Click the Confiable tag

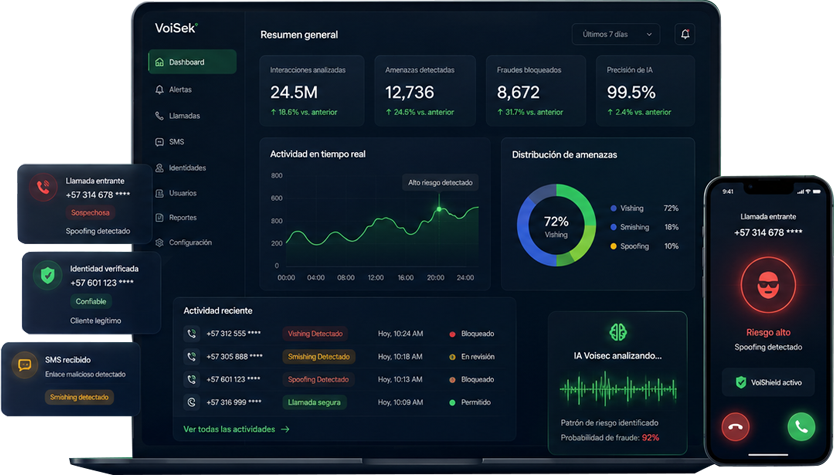pos(90,302)
